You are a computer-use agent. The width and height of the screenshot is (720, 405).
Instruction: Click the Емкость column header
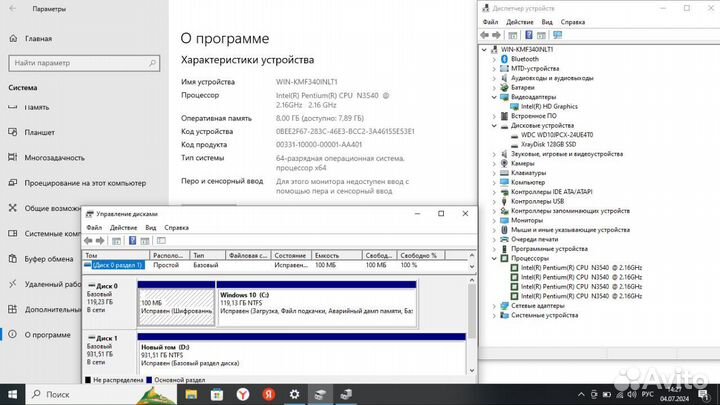[x=337, y=255]
